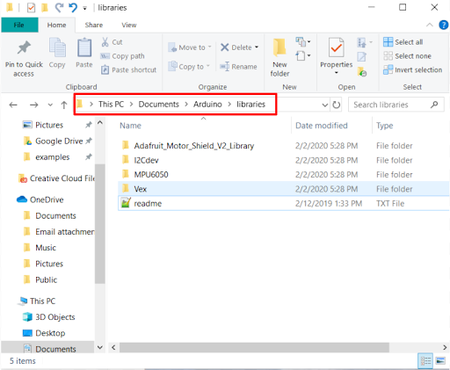The height and width of the screenshot is (370, 450).
Task: Open the Copy to command
Action: point(189,66)
